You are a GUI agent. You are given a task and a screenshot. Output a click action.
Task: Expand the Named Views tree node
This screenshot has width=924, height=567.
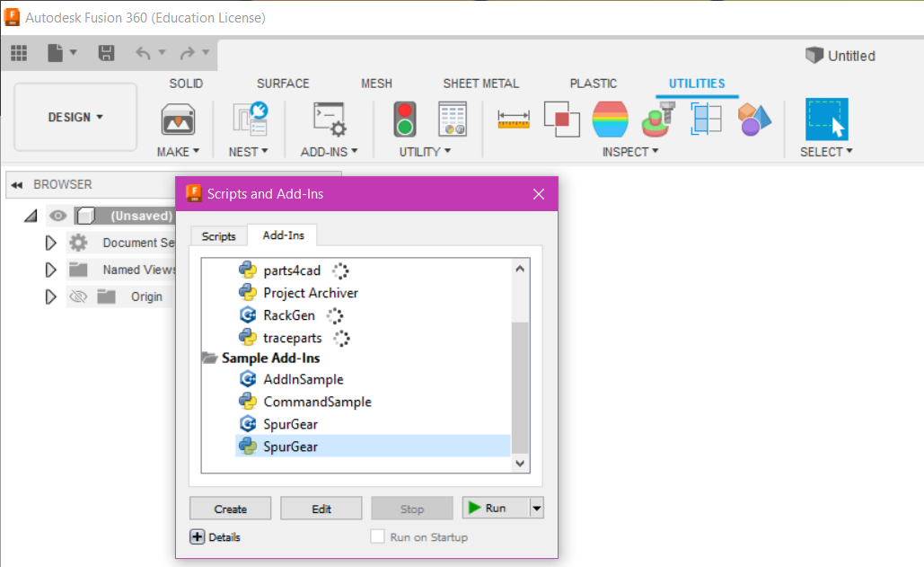click(x=51, y=270)
